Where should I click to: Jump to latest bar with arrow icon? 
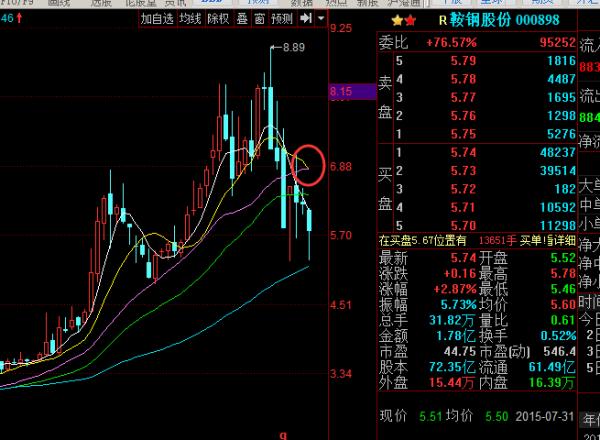[x=306, y=18]
